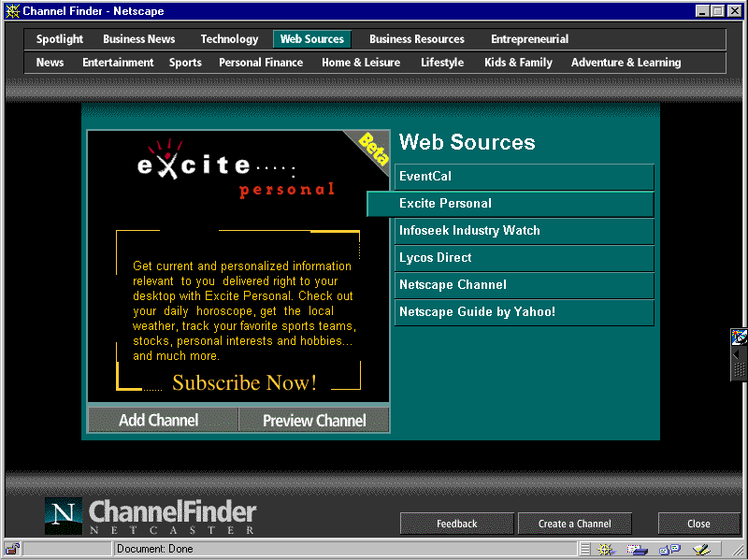Image resolution: width=748 pixels, height=560 pixels.
Task: Select Netscape Guide by Yahoo! channel
Action: click(x=525, y=312)
